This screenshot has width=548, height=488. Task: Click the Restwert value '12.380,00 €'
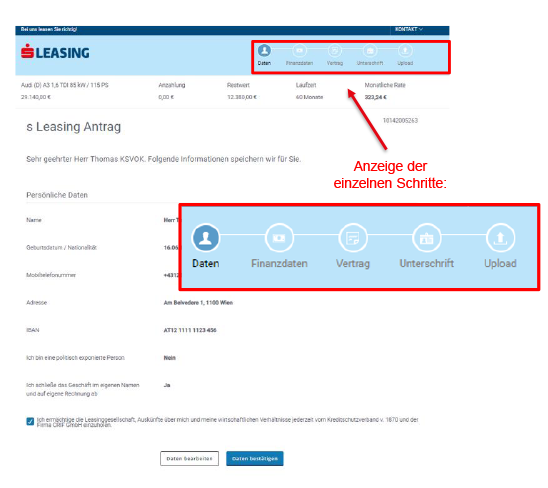pos(242,97)
